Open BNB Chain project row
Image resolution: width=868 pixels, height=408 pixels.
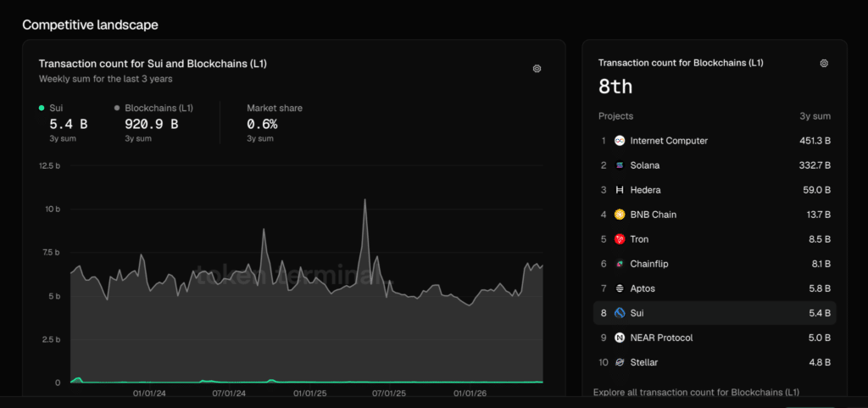(x=715, y=215)
